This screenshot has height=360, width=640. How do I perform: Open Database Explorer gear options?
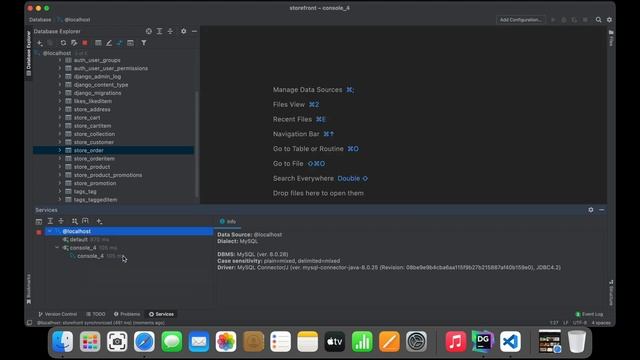pyautogui.click(x=184, y=31)
